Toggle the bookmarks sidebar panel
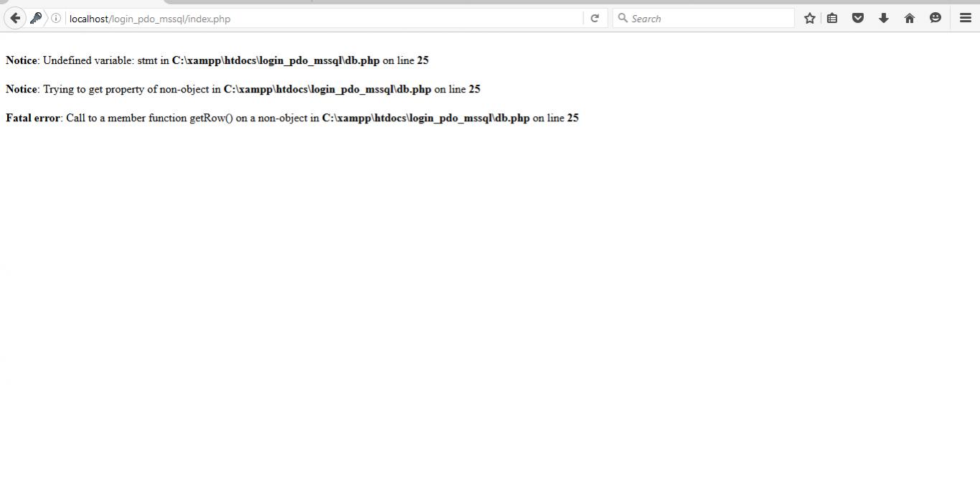Screen dimensions: 980x504 pos(831,18)
